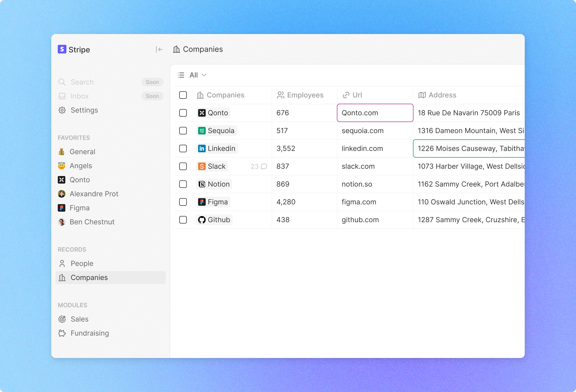The image size is (576, 392).
Task: Click the Fundraising piggy bank icon
Action: 62,333
